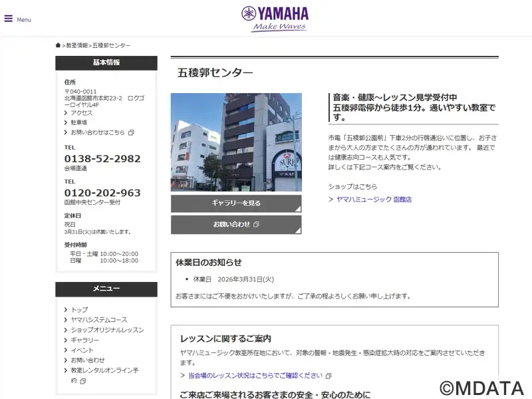Select ヤマハシステムコース menu item
This screenshot has height=399, width=532.
(x=99, y=320)
